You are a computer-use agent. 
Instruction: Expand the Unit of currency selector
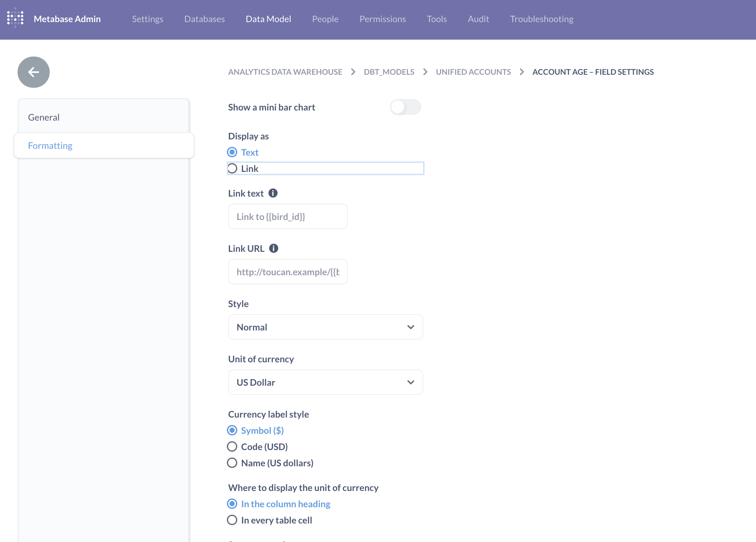325,382
